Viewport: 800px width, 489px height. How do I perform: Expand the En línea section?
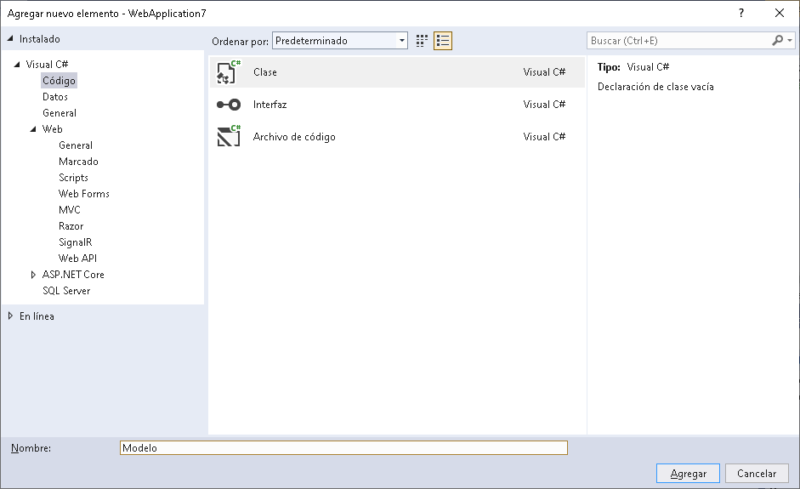tap(10, 316)
